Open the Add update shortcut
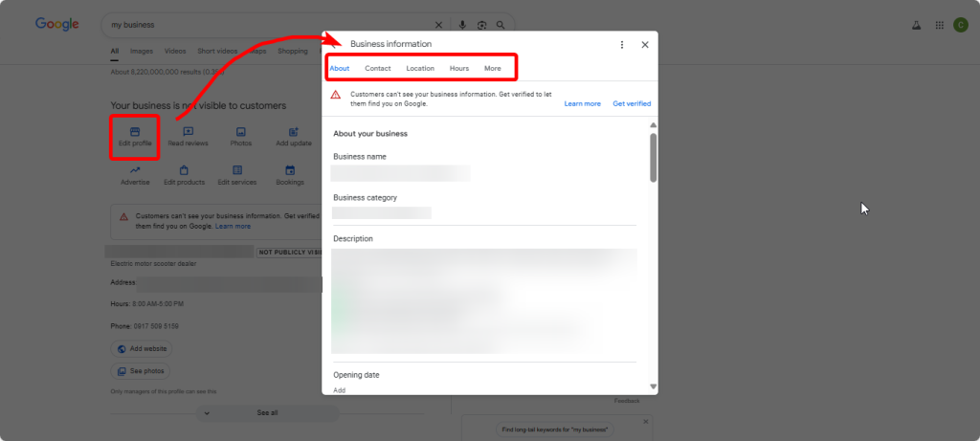Image resolution: width=980 pixels, height=441 pixels. point(294,138)
